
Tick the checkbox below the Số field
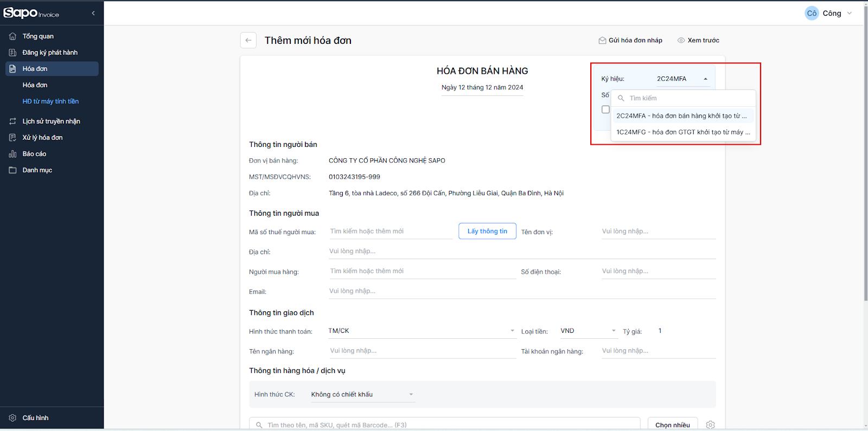(x=605, y=110)
